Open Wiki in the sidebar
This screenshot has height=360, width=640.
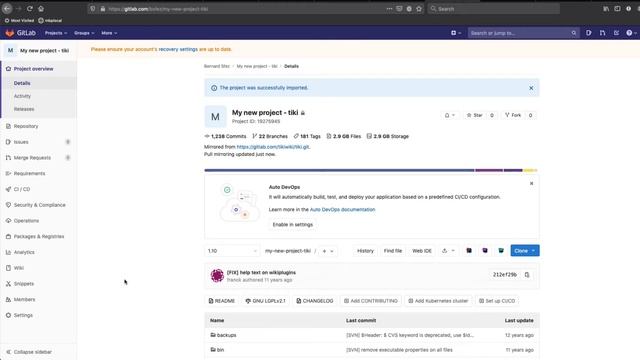tap(19, 268)
